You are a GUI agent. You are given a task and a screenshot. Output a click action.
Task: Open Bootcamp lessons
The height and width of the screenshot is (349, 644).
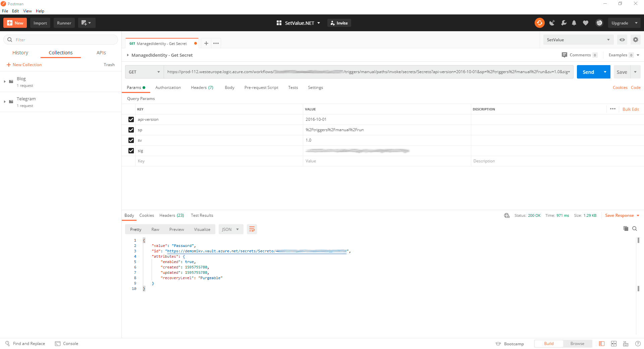510,344
